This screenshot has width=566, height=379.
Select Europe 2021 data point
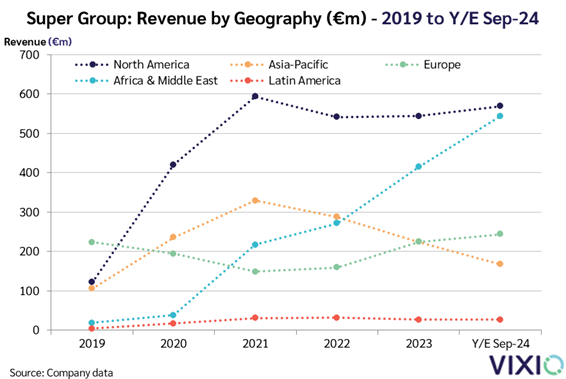click(255, 271)
